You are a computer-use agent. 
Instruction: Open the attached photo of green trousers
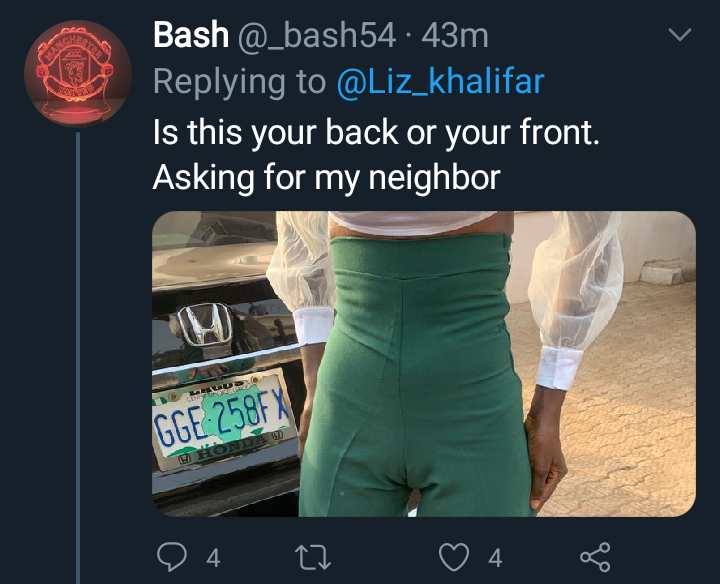point(424,364)
